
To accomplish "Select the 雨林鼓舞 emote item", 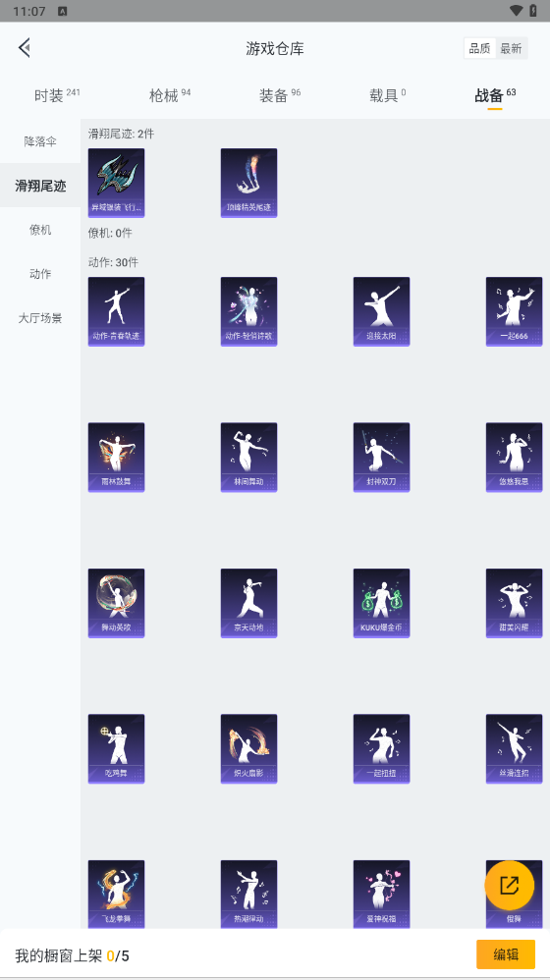I will pyautogui.click(x=116, y=458).
